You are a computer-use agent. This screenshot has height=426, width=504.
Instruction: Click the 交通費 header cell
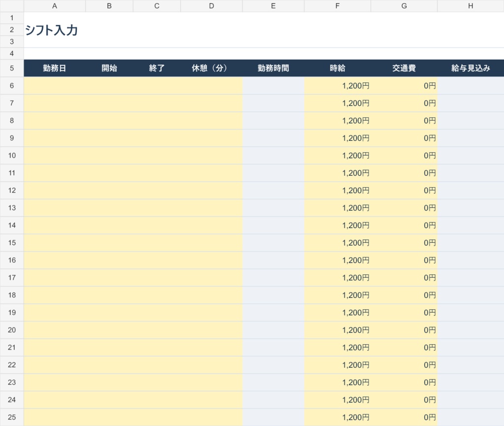tap(404, 68)
